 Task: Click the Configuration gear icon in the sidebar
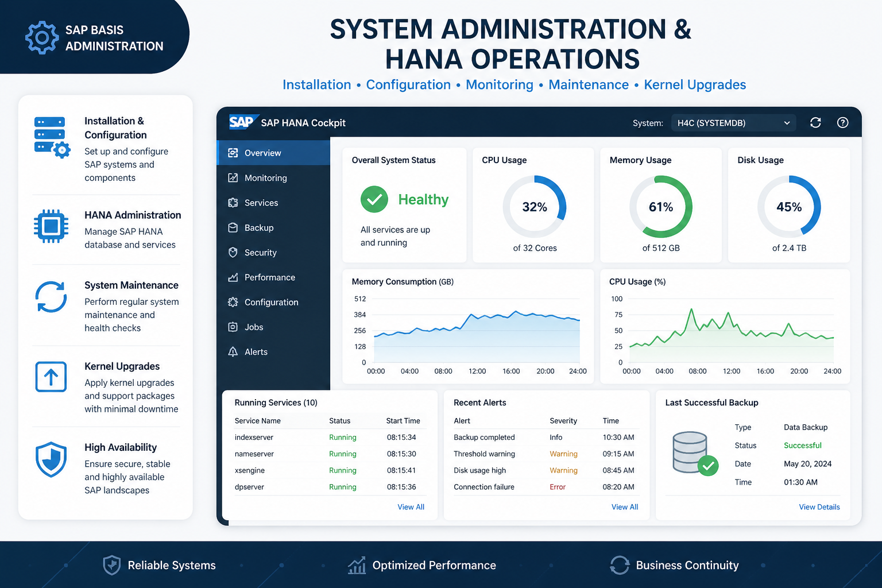coord(233,302)
